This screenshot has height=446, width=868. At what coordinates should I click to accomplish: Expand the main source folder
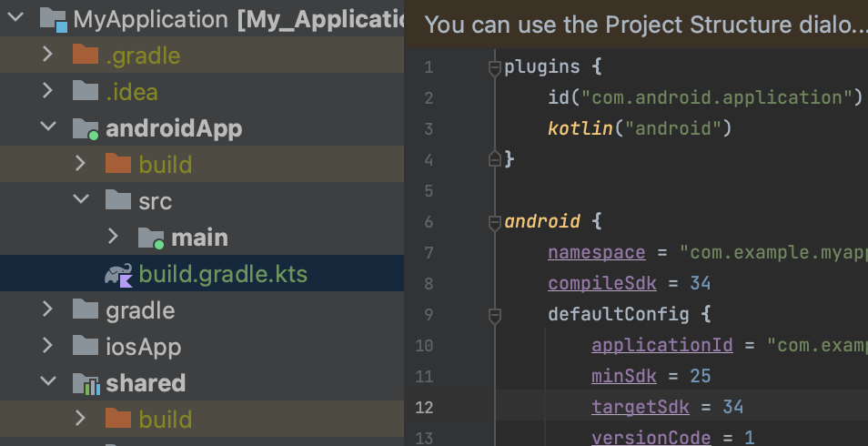114,236
